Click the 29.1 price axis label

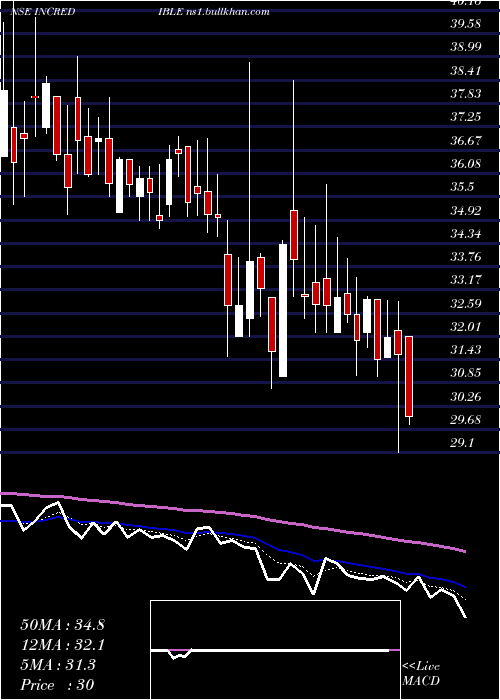(462, 442)
